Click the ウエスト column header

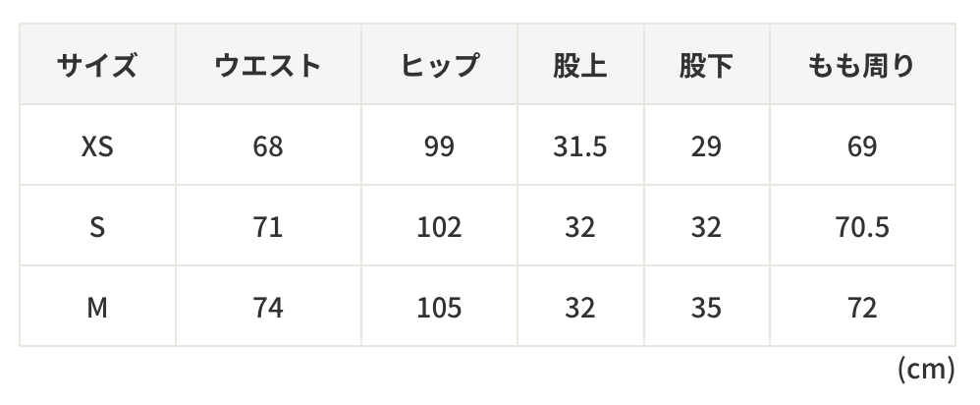click(x=267, y=67)
